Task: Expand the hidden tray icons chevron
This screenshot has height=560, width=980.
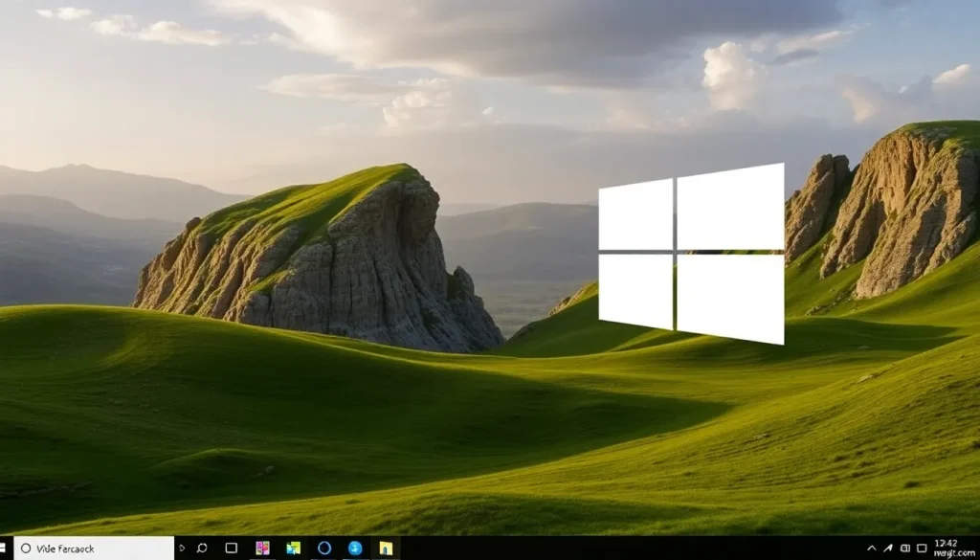Action: point(872,549)
